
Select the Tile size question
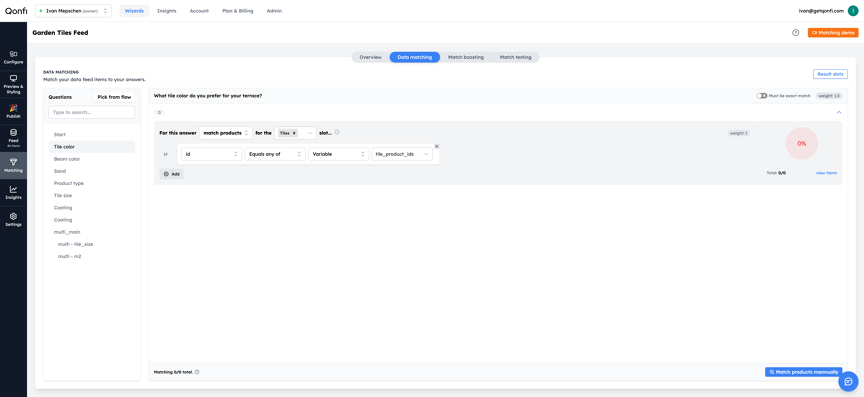point(91,195)
